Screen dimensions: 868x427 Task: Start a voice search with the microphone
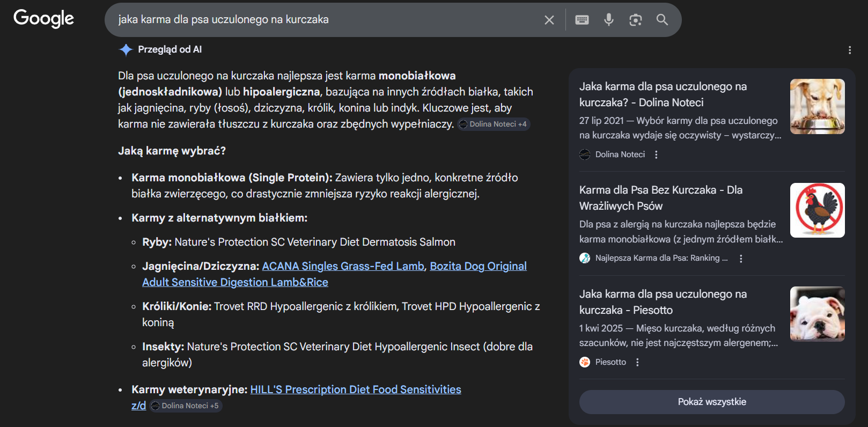click(x=609, y=20)
